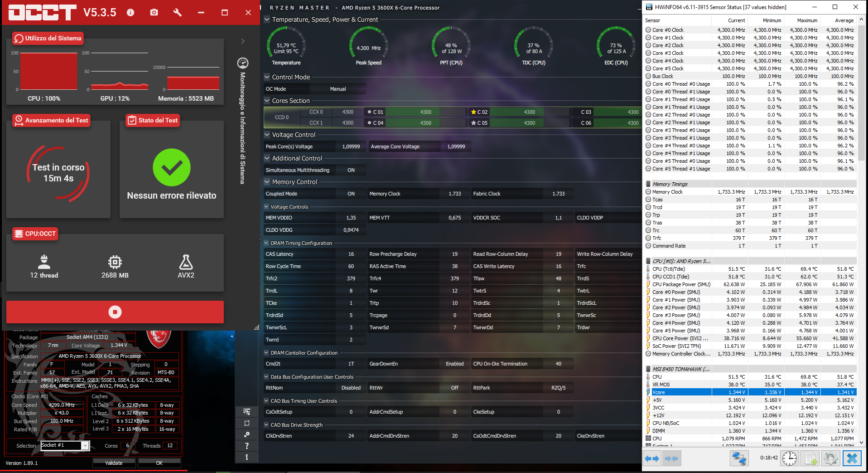Select the Avanzamento del Test tab
The width and height of the screenshot is (868, 473).
tap(51, 120)
